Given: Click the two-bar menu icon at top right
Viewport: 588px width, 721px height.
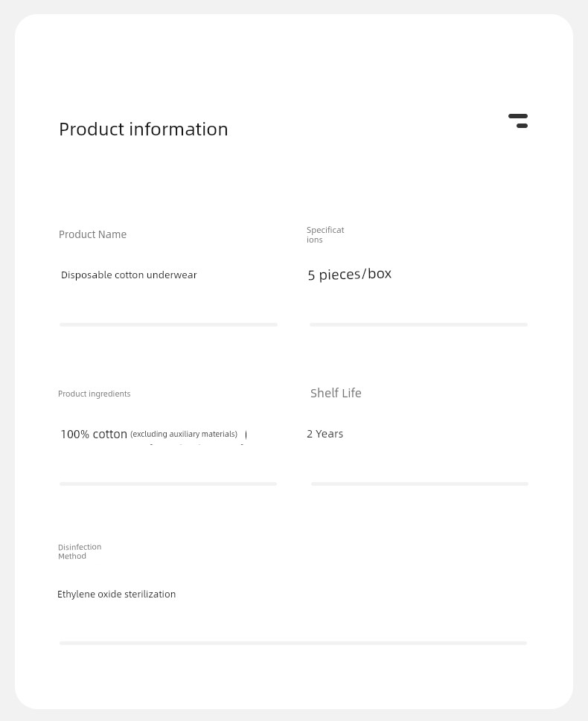Looking at the screenshot, I should [518, 121].
